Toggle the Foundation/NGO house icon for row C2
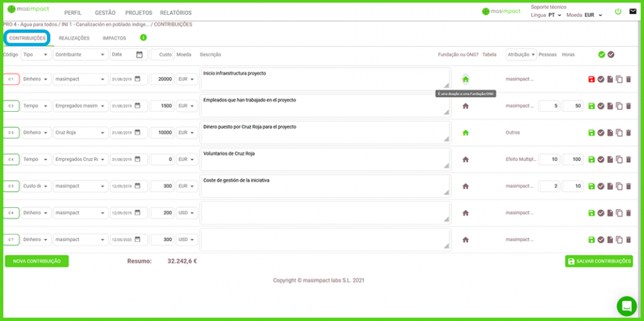The height and width of the screenshot is (321, 644). click(x=466, y=106)
